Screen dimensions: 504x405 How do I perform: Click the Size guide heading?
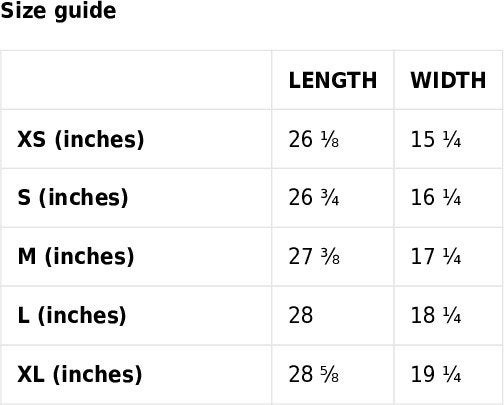tap(58, 11)
